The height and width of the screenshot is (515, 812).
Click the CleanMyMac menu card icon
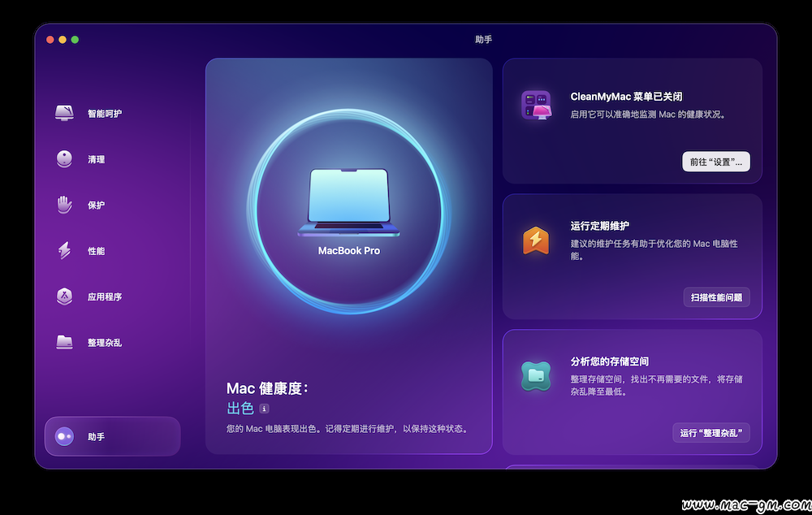coord(536,105)
